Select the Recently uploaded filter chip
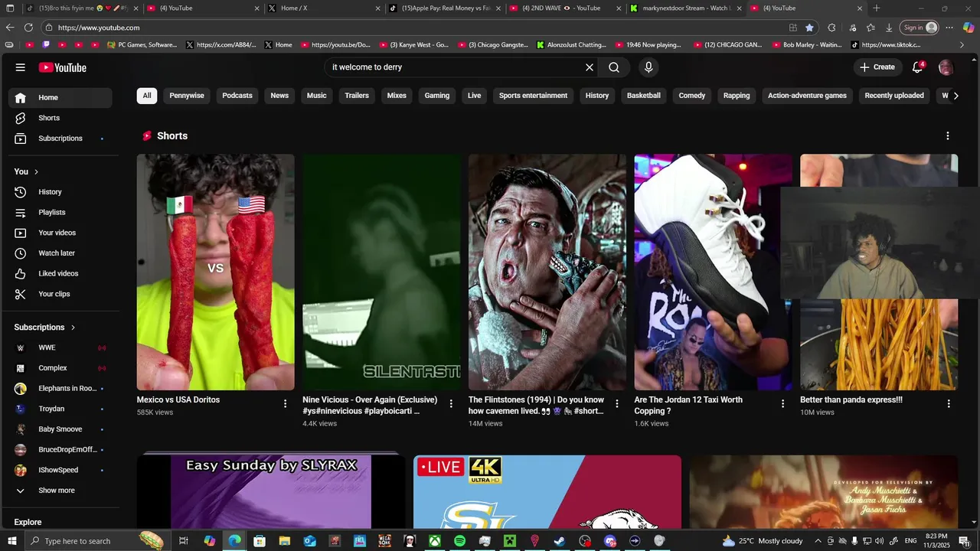The height and width of the screenshot is (551, 980). click(894, 96)
